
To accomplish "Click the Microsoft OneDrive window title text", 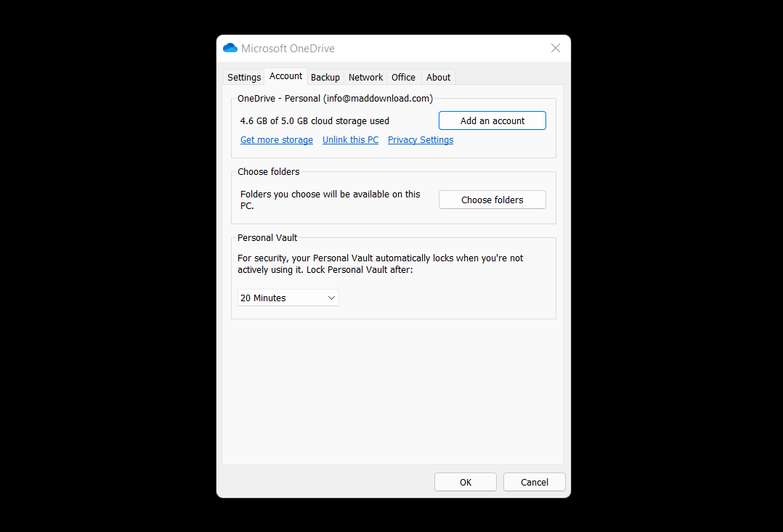I will click(x=288, y=49).
